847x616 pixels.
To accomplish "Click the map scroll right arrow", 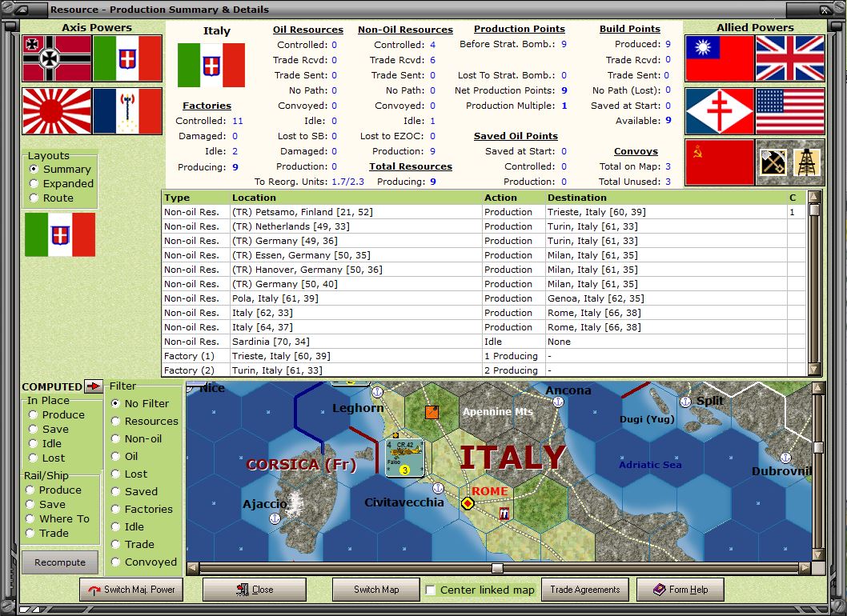I will pyautogui.click(x=805, y=568).
